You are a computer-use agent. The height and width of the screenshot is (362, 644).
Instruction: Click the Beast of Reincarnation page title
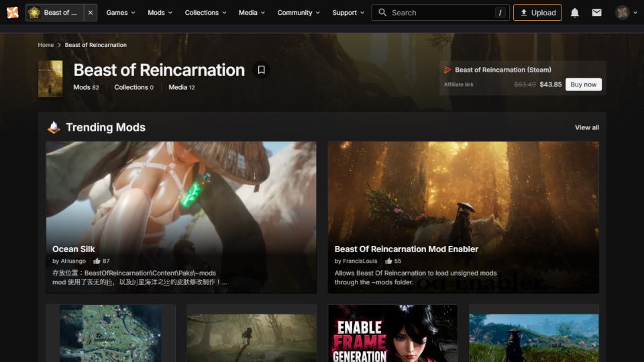159,70
